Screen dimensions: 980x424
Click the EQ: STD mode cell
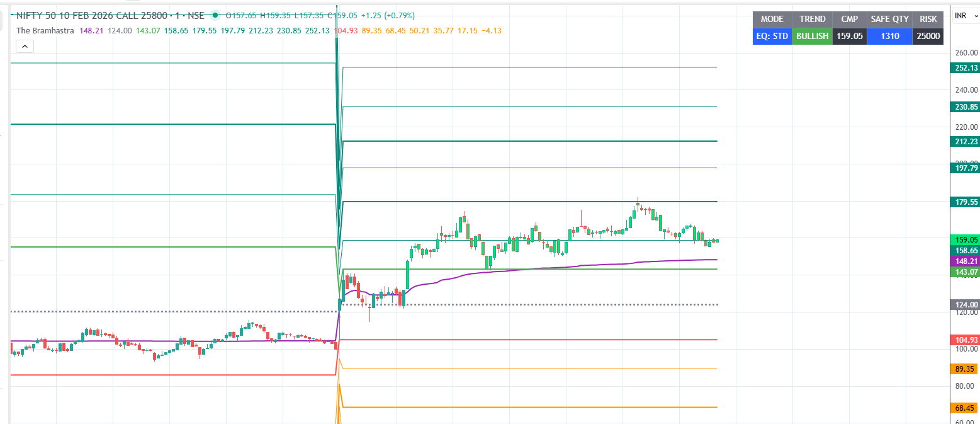tap(772, 37)
